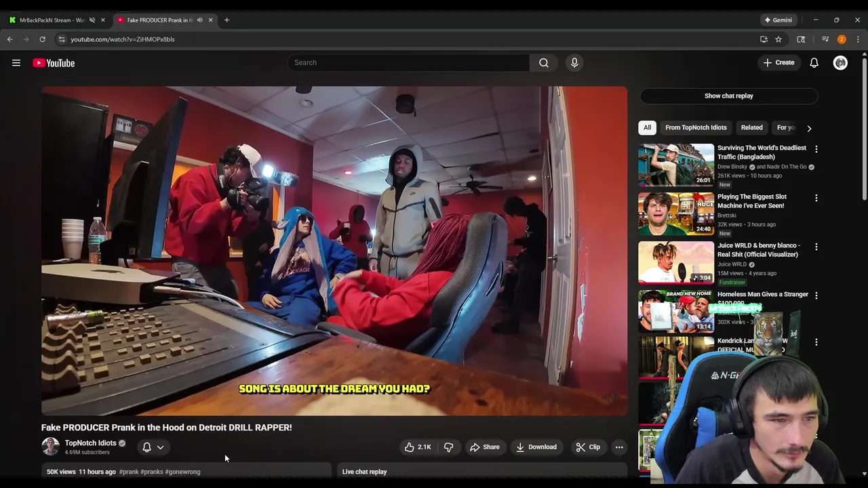Click the Show chat replay button

pos(729,96)
